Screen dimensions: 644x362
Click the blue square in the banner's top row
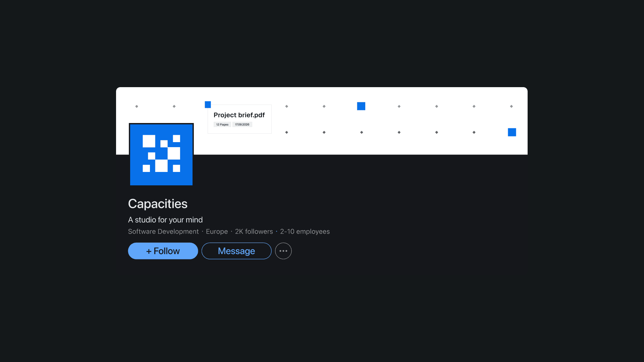tap(361, 106)
